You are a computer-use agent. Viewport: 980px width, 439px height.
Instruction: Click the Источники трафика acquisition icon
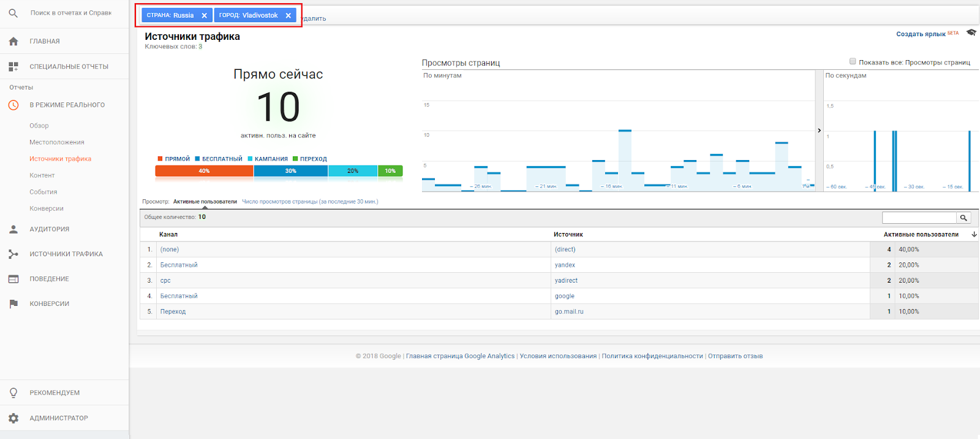click(x=13, y=254)
